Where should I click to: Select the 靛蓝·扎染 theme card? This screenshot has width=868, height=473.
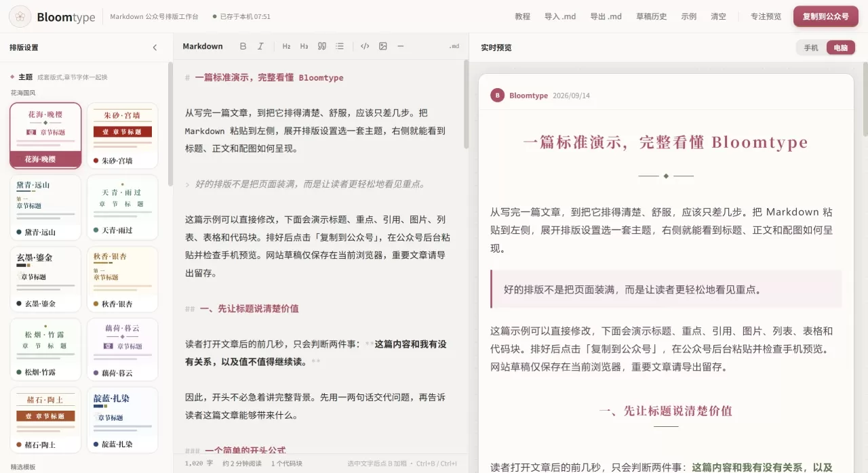tap(122, 420)
